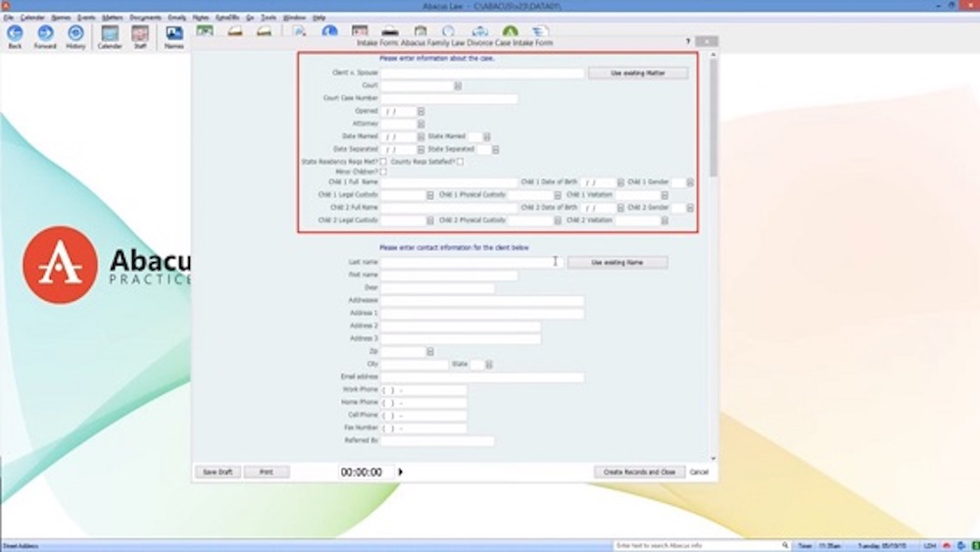Viewport: 980px width, 552px height.
Task: Click the Email address field
Action: (482, 376)
